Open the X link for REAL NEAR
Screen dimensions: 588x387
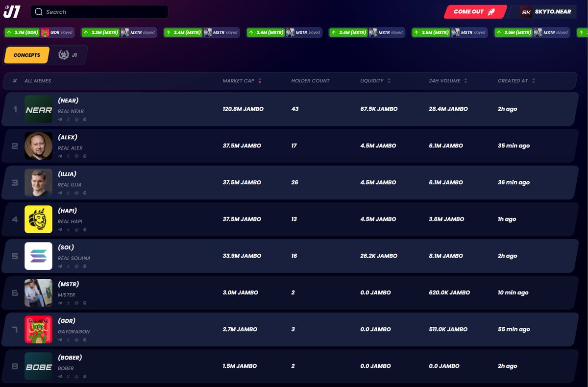coord(68,120)
